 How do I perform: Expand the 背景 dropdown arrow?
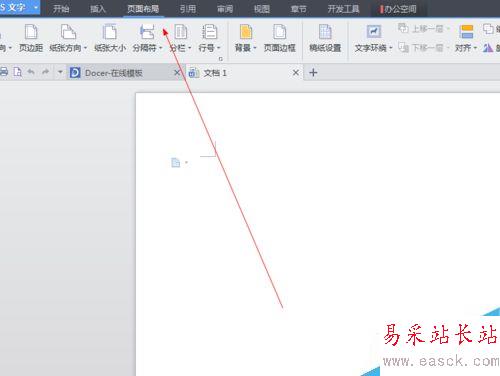(x=255, y=48)
